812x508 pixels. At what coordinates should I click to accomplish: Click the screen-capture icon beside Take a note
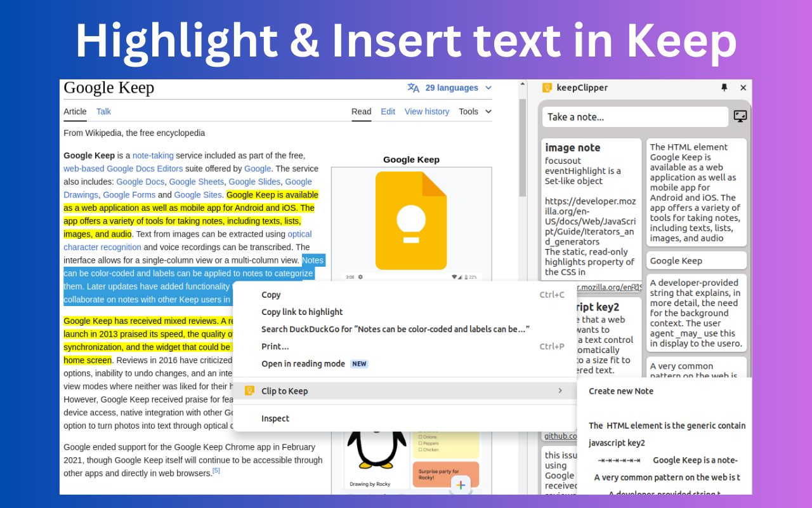pos(740,116)
